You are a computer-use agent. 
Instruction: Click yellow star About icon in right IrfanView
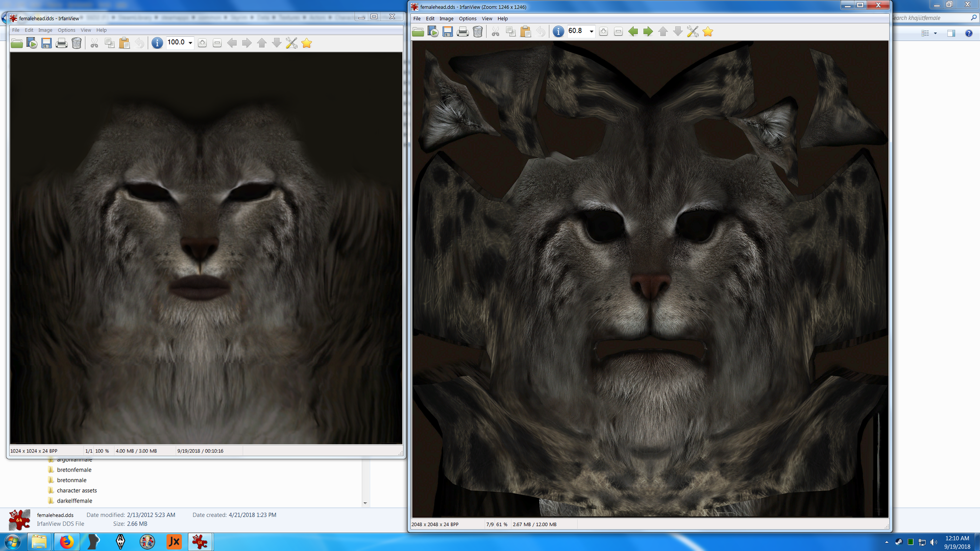[x=708, y=32]
